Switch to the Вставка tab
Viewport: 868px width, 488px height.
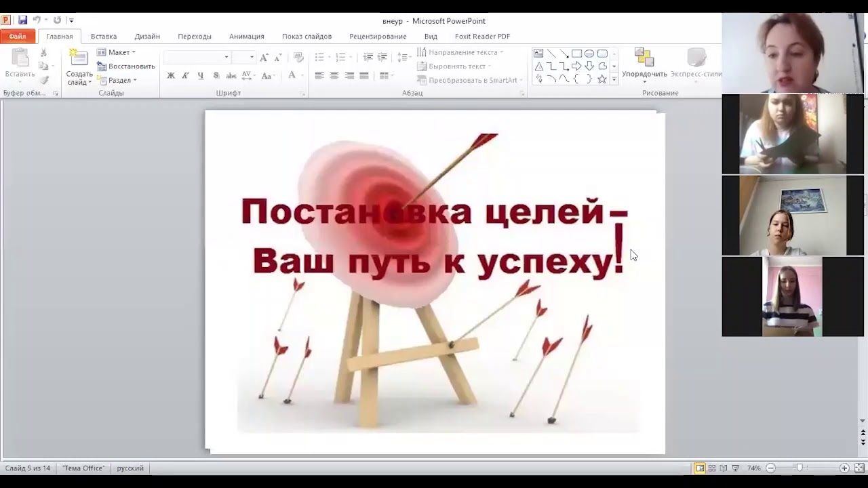tap(104, 37)
